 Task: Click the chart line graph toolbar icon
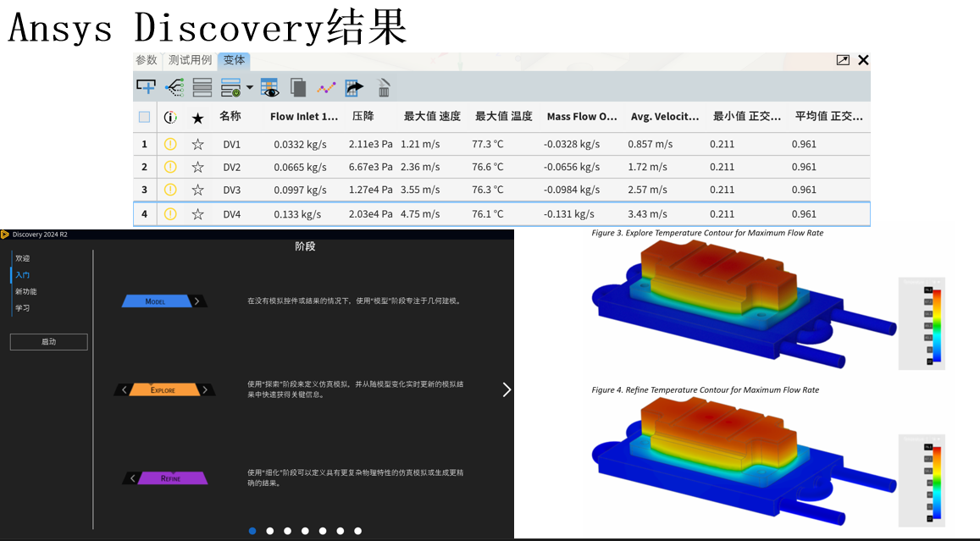(327, 87)
